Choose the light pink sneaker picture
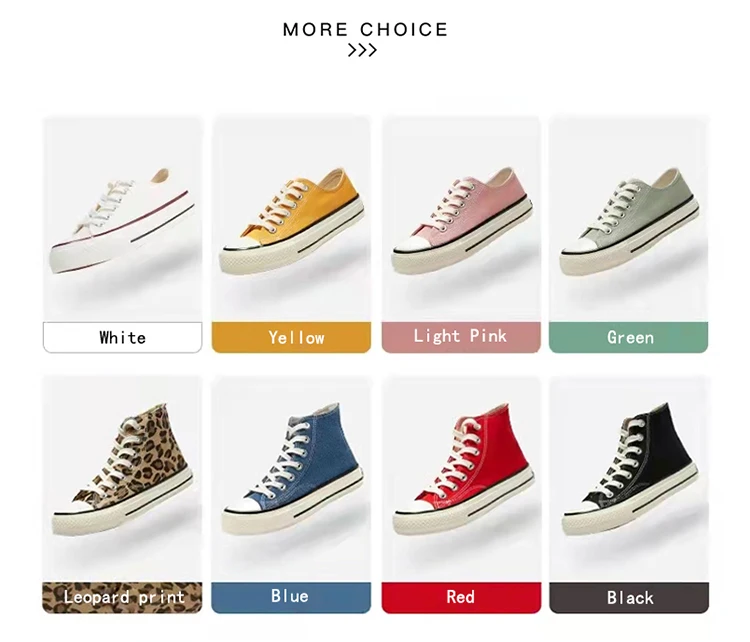The width and height of the screenshot is (750, 642). (x=461, y=220)
